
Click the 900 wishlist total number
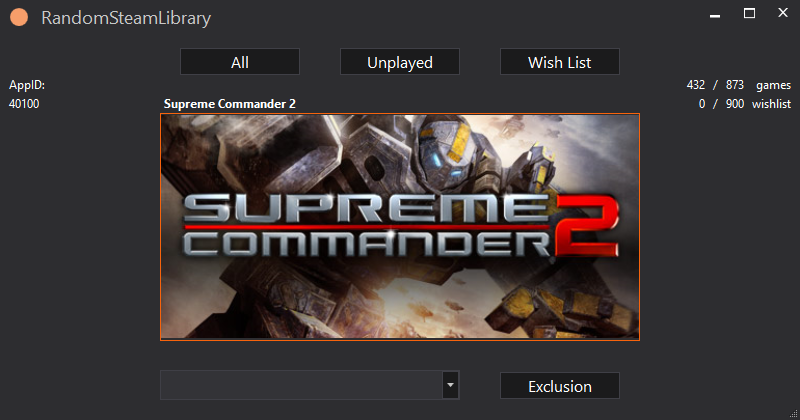tap(734, 104)
